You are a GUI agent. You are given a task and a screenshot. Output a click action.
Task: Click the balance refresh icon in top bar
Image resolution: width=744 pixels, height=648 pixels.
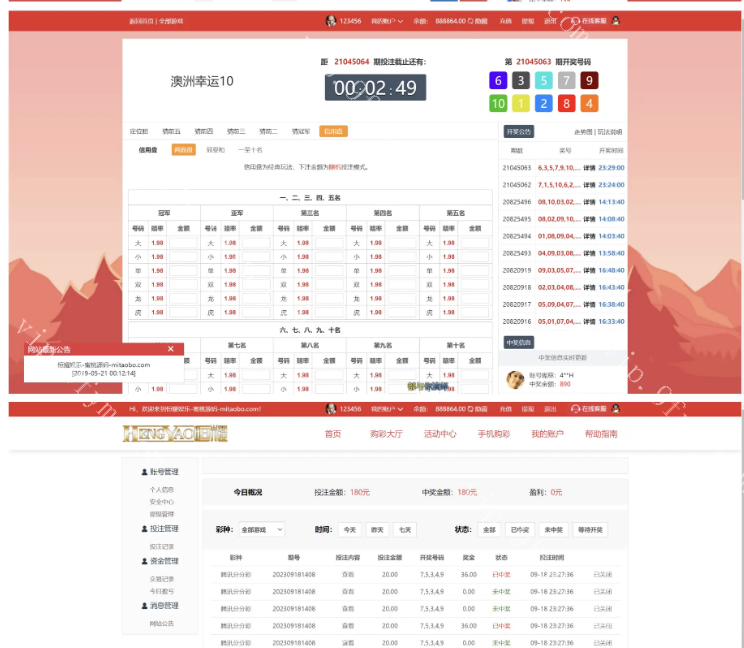click(470, 20)
